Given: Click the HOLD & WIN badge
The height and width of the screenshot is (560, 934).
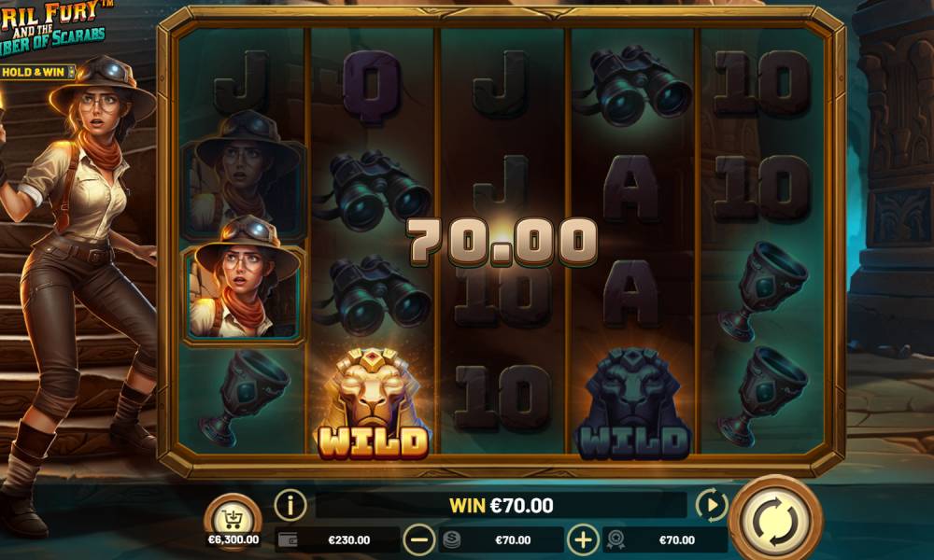Looking at the screenshot, I should (x=38, y=72).
